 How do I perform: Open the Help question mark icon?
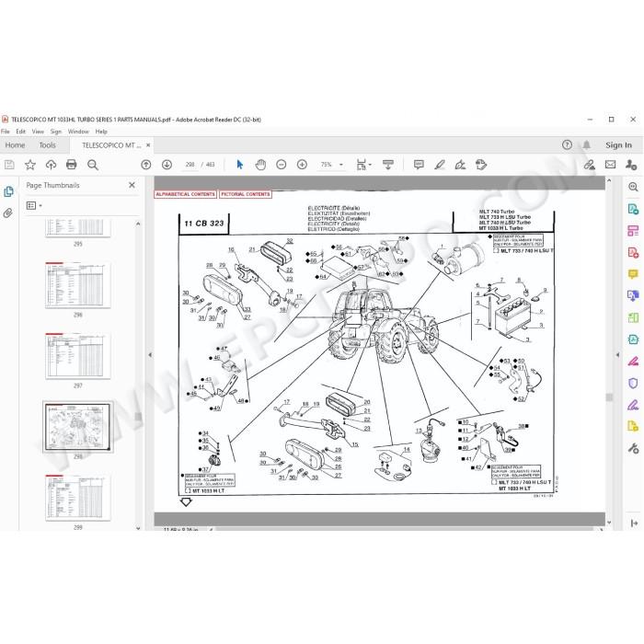567,144
